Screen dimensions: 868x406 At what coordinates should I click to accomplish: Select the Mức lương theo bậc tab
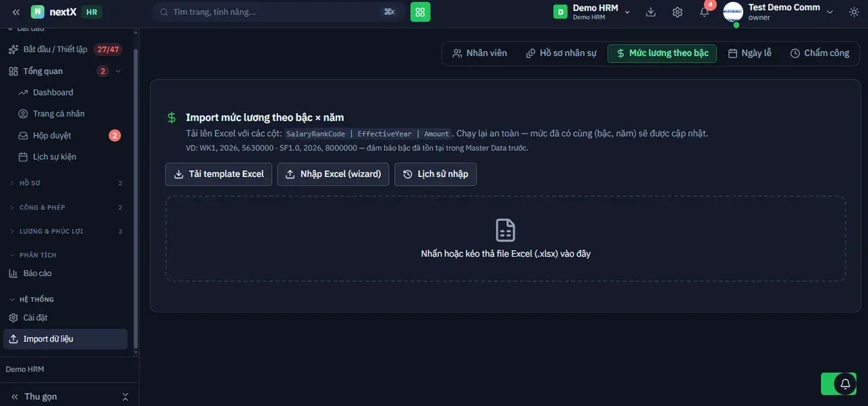tap(662, 53)
